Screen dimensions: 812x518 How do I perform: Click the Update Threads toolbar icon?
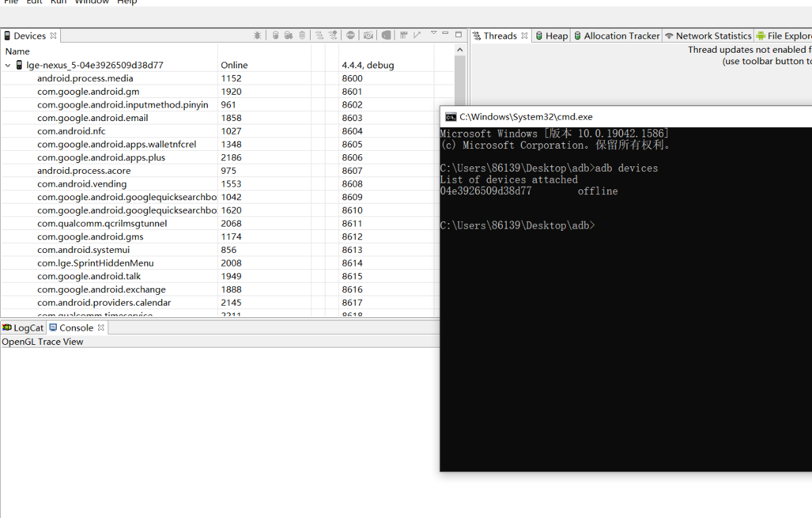319,35
